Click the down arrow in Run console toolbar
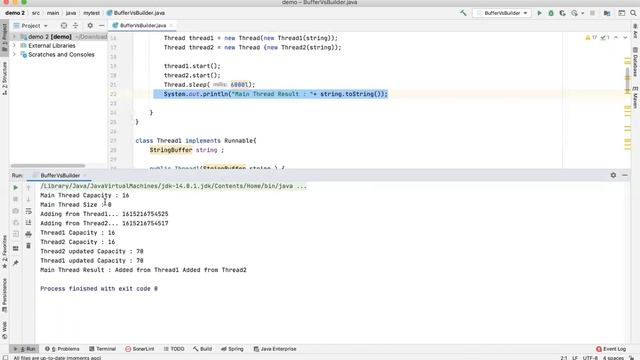This screenshot has width=640, height=360. pos(28,199)
